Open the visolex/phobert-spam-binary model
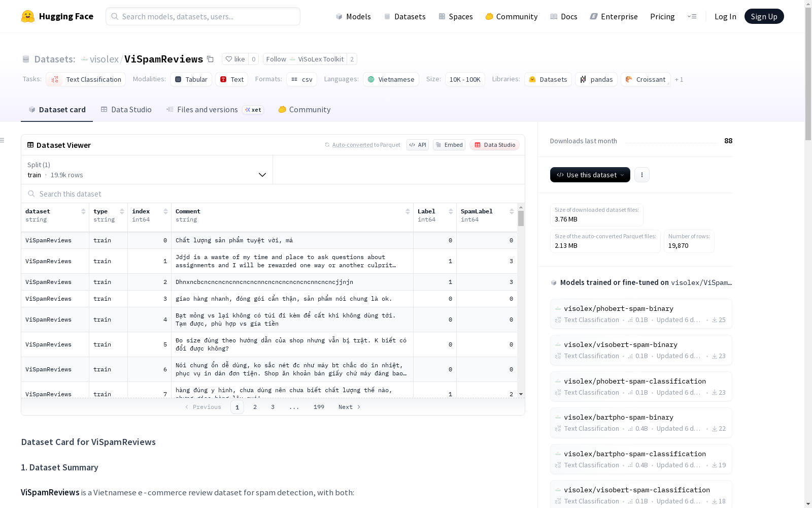Screen dimensions: 812x508 [x=641, y=314]
